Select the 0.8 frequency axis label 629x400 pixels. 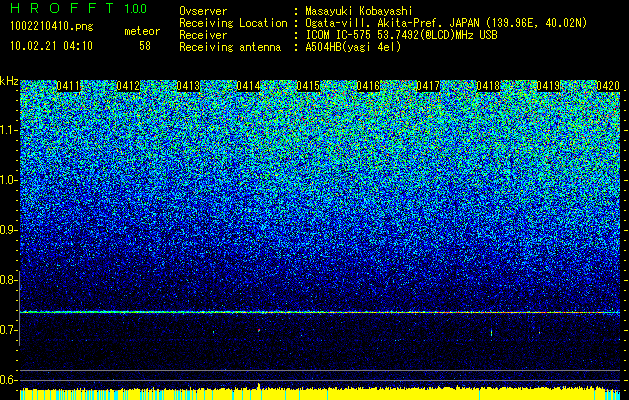pyautogui.click(x=8, y=280)
